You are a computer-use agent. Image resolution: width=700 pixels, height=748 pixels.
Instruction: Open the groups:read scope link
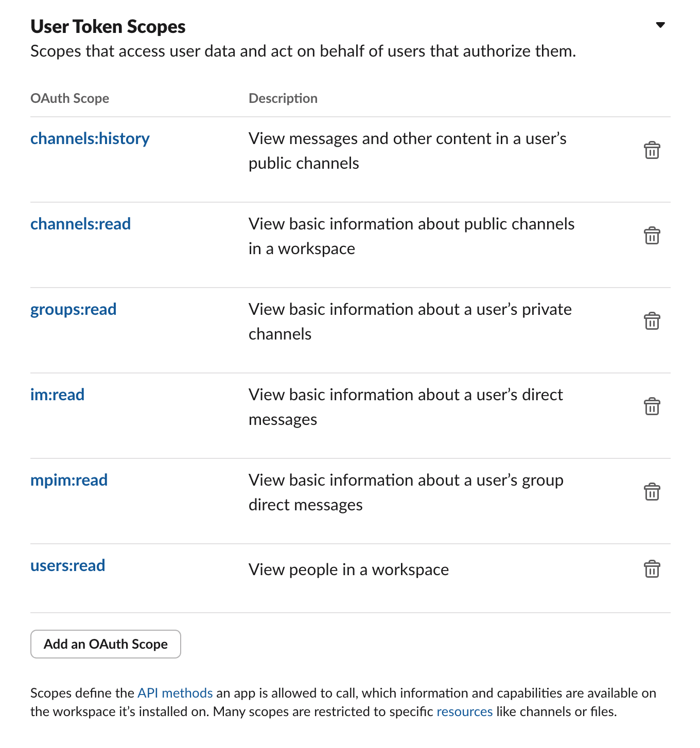tap(73, 309)
